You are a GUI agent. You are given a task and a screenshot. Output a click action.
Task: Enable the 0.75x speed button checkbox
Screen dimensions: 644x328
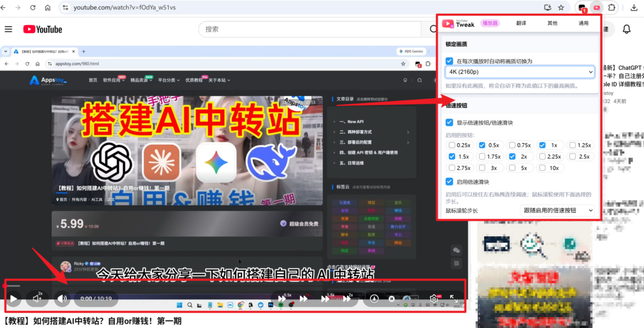512,145
